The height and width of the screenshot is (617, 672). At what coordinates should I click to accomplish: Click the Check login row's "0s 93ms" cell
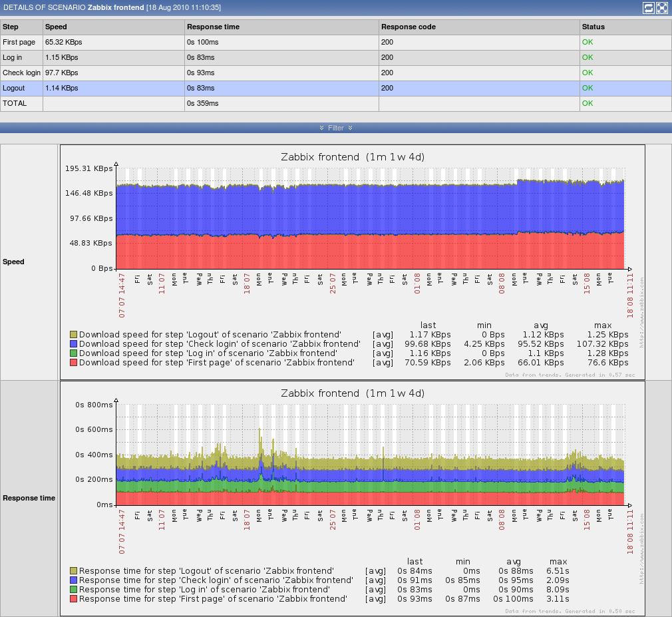281,73
